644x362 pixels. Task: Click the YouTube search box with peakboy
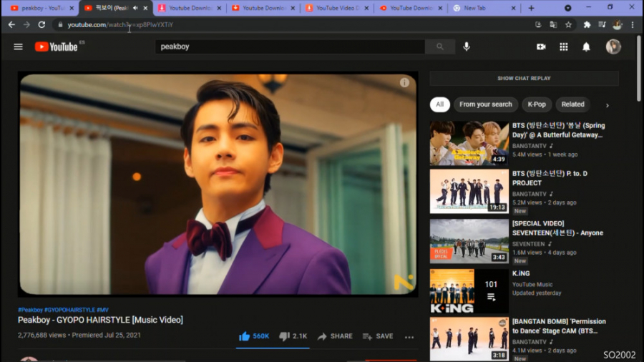point(290,47)
